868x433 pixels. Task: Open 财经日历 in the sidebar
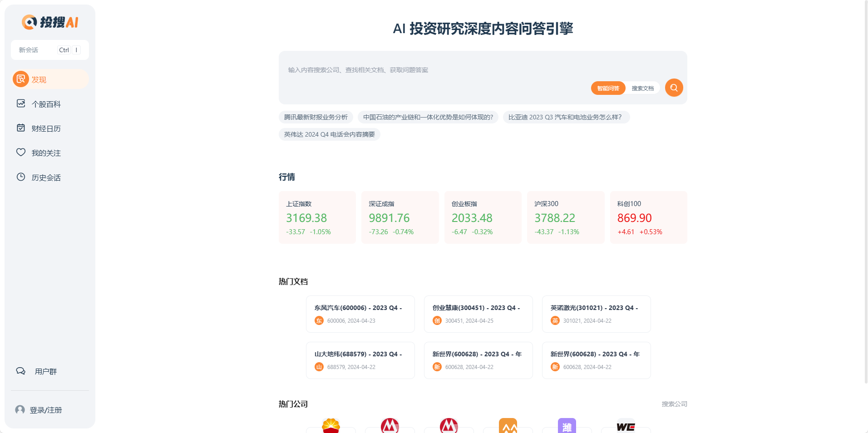point(50,128)
